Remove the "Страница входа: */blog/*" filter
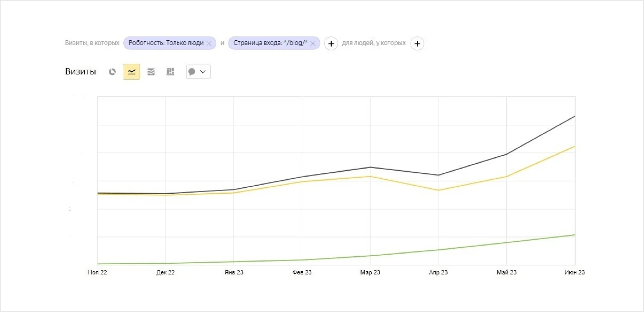 pos(313,44)
